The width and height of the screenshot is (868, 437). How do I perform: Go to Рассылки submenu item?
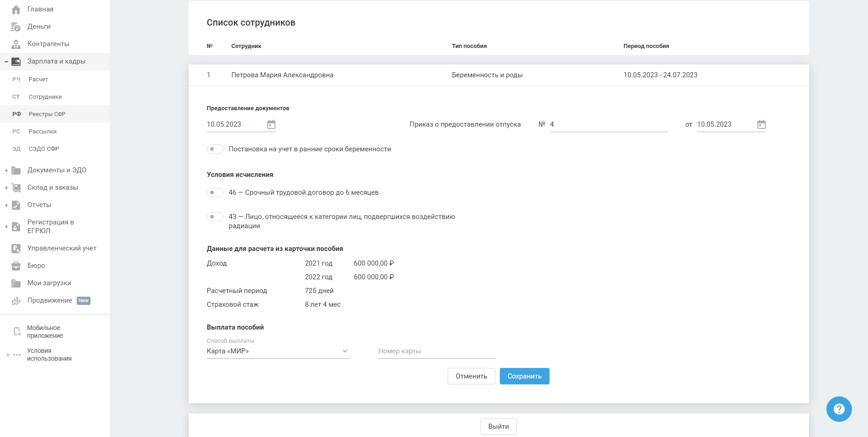[42, 132]
